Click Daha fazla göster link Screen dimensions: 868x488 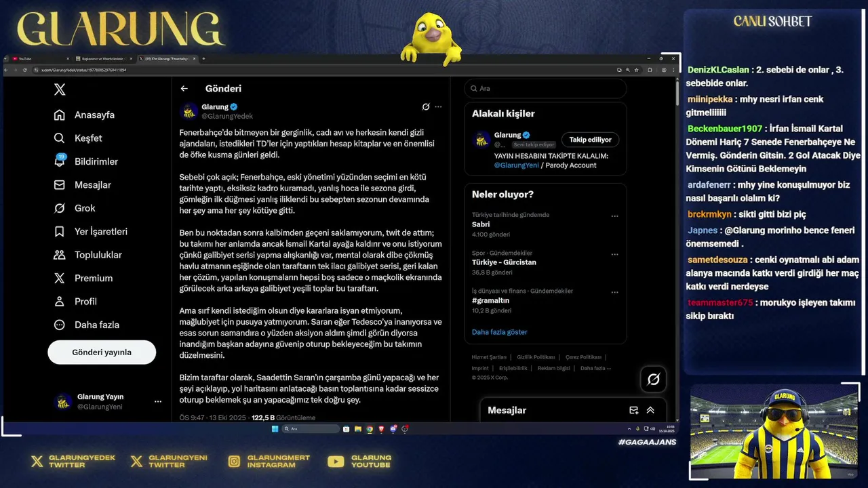(x=499, y=332)
